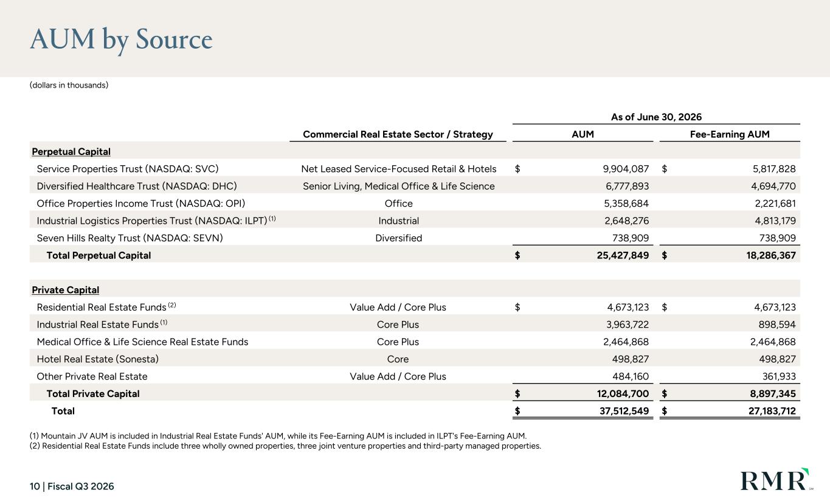This screenshot has height=504, width=830.
Task: Select 'Diversified Healthcare Trust (NASDAQ: DHC)' label
Action: tap(137, 186)
